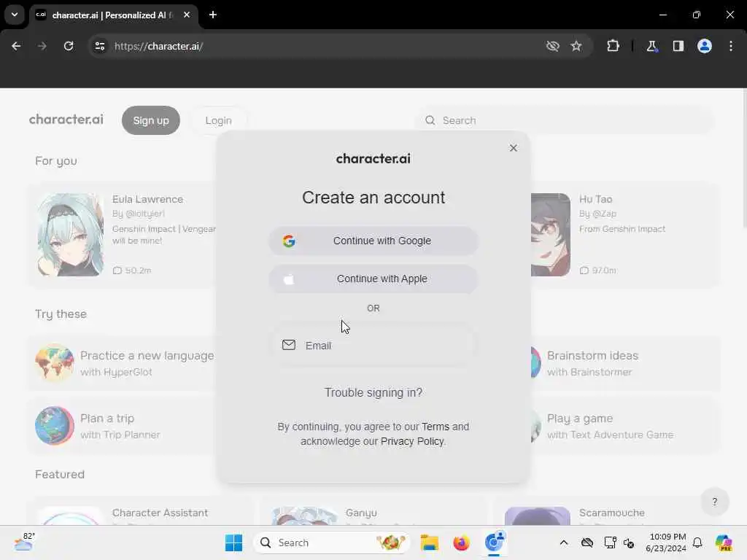
Task: Click the display tray icon next to the cloud
Action: (x=610, y=542)
